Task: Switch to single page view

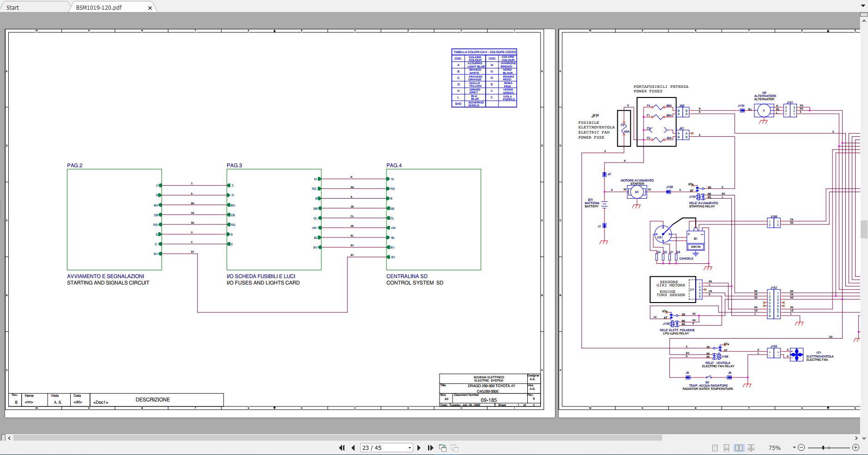Action: click(x=715, y=448)
